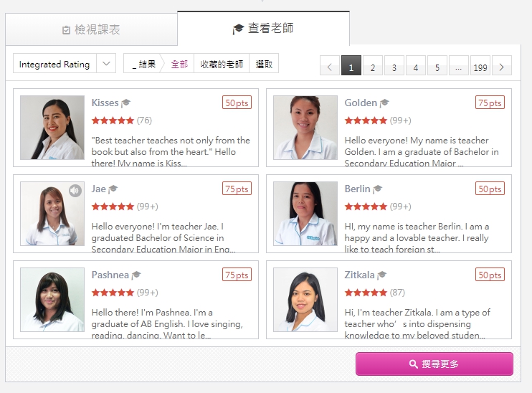Jump to page 199
This screenshot has height=393, width=532.
click(x=480, y=65)
